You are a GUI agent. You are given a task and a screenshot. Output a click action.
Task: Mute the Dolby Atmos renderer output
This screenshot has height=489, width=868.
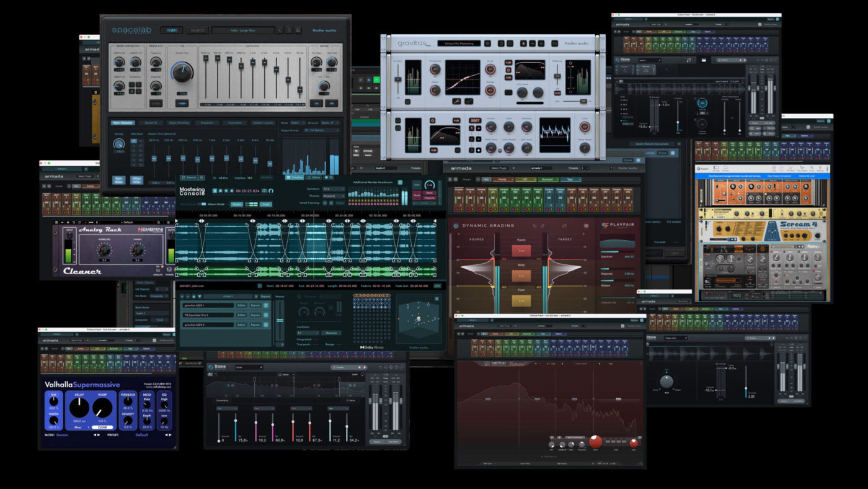(x=417, y=195)
